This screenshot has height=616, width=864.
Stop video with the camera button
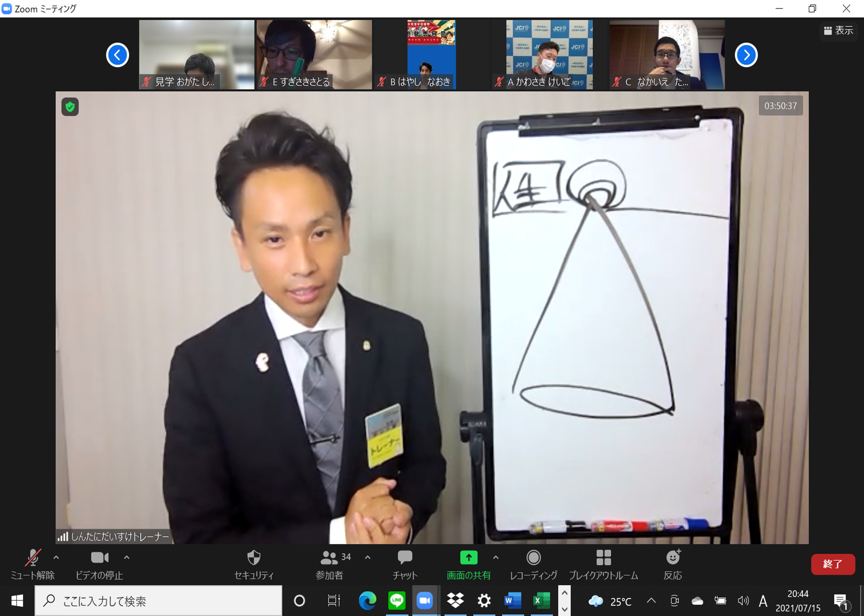[99, 558]
